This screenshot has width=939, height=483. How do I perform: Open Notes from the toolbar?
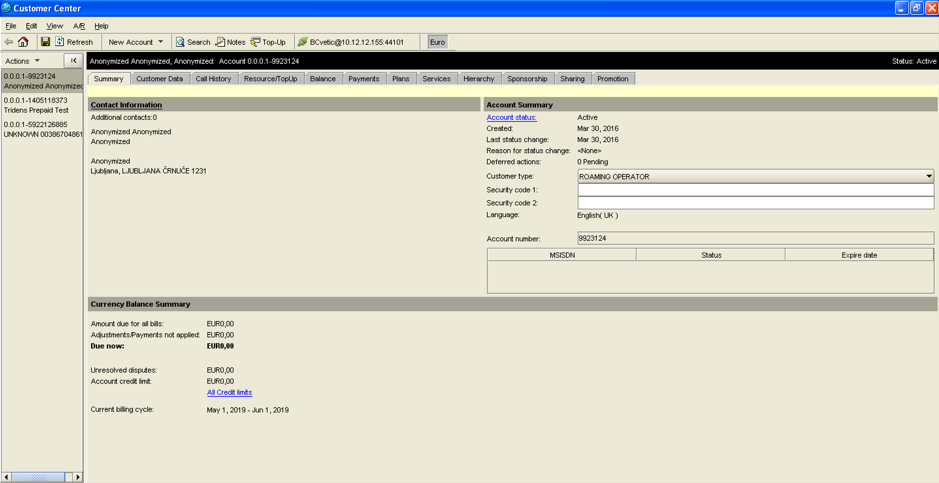230,42
